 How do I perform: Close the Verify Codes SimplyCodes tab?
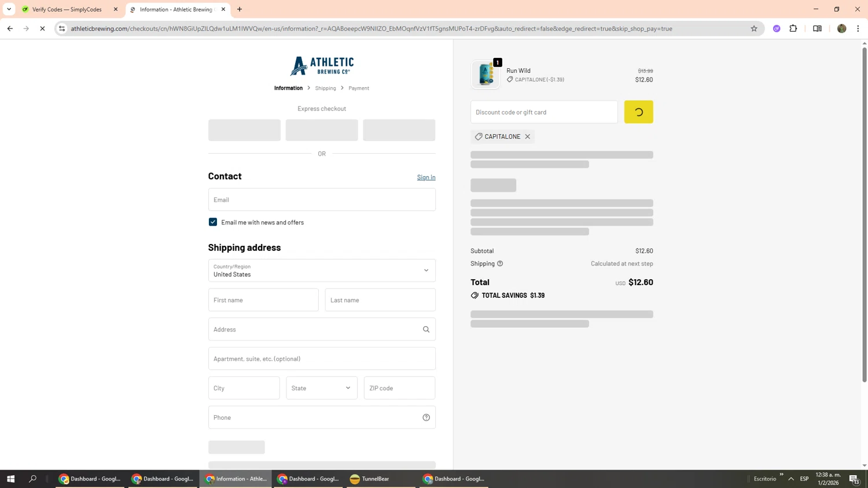pos(116,9)
